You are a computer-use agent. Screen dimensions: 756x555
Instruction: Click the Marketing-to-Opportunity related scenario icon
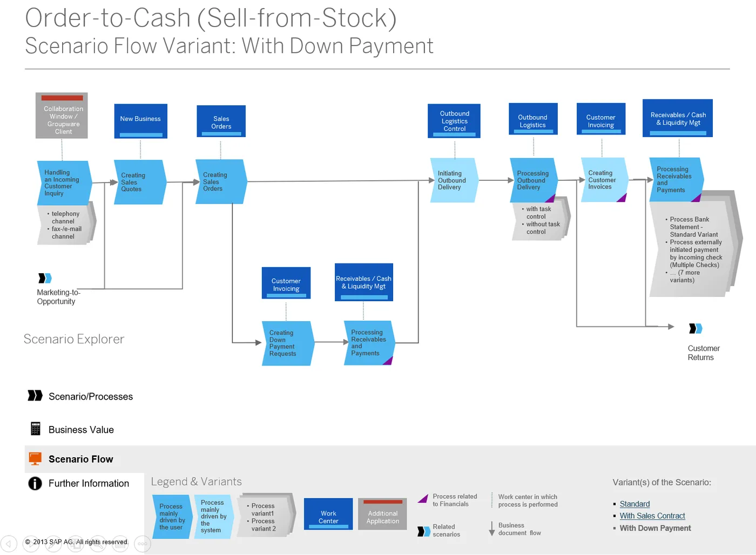coord(45,278)
